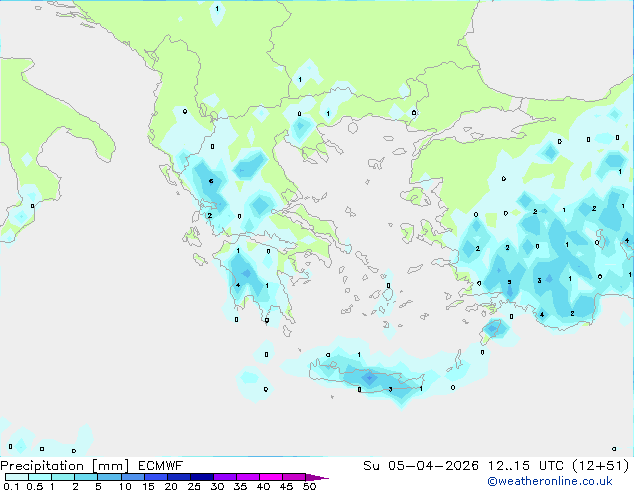This screenshot has width=634, height=490.
Task: Click the '0.5' legend scale label
Action: point(35,486)
